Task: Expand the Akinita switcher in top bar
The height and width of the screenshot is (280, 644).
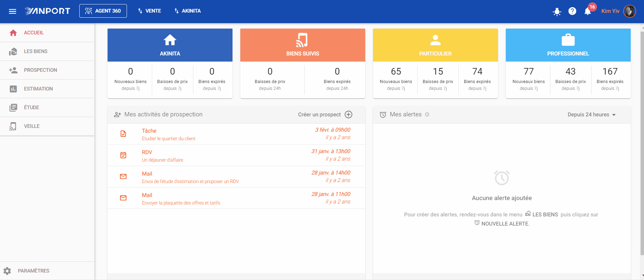Action: click(x=188, y=11)
